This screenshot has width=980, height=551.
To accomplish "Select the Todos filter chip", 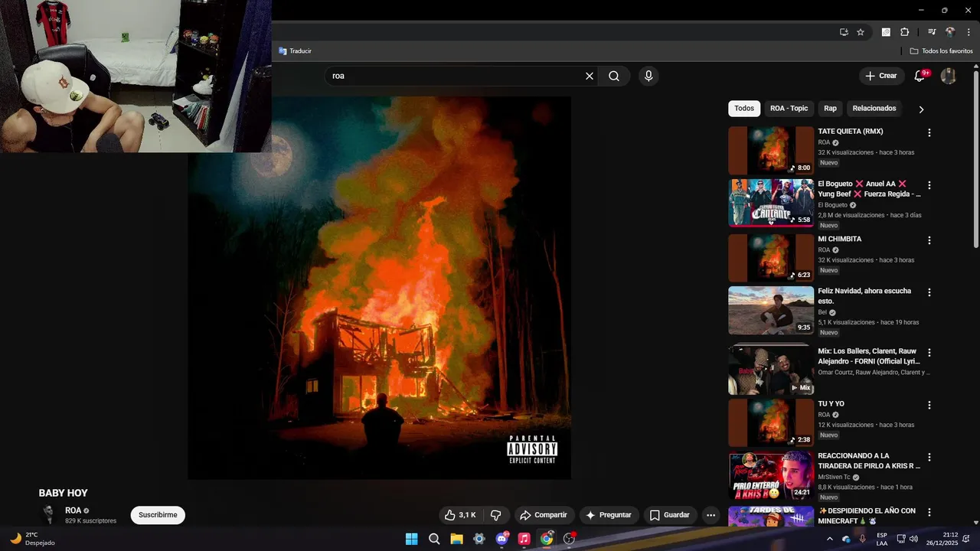I will (744, 109).
